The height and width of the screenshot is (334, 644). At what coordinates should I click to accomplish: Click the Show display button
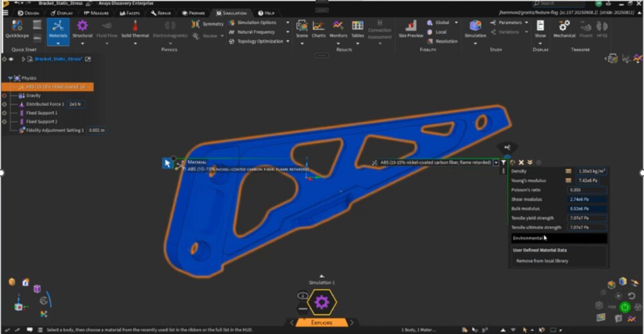tap(540, 29)
